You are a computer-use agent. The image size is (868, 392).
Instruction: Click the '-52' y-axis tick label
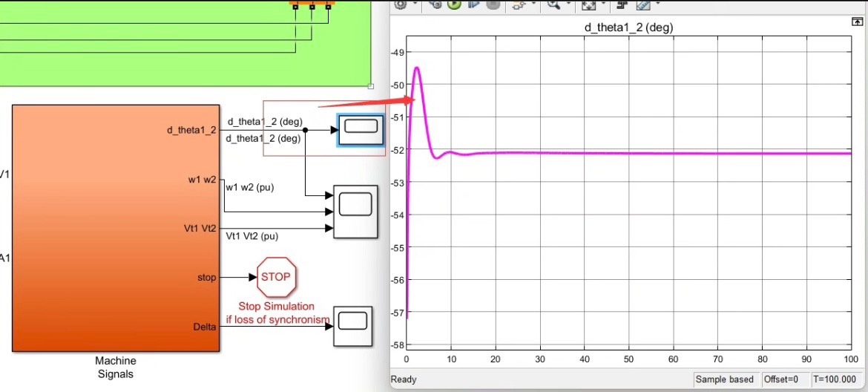coord(398,150)
